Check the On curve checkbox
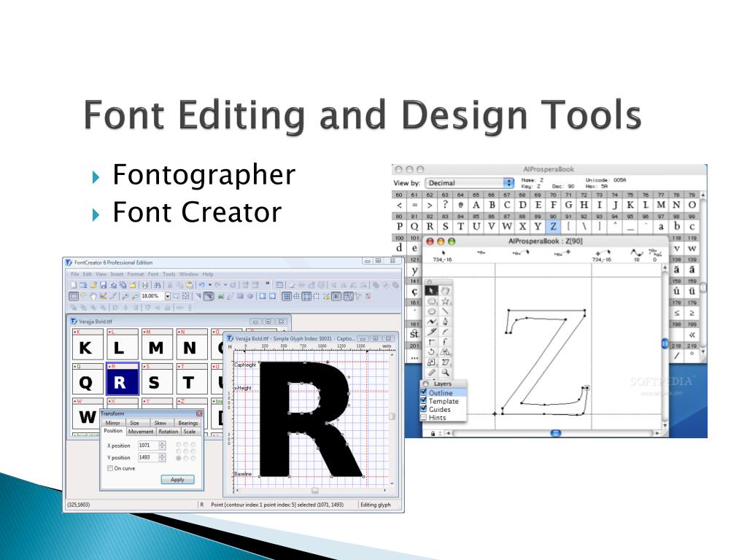 [110, 468]
